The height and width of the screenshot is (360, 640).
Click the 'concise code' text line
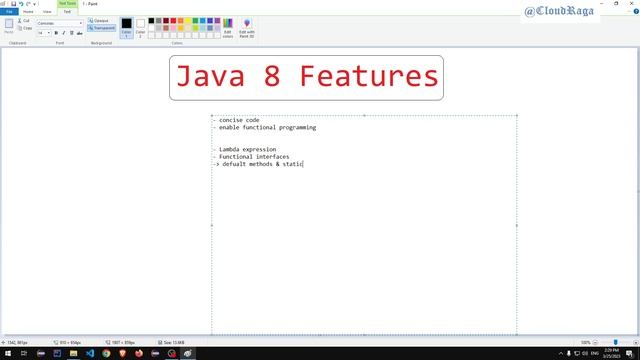239,120
